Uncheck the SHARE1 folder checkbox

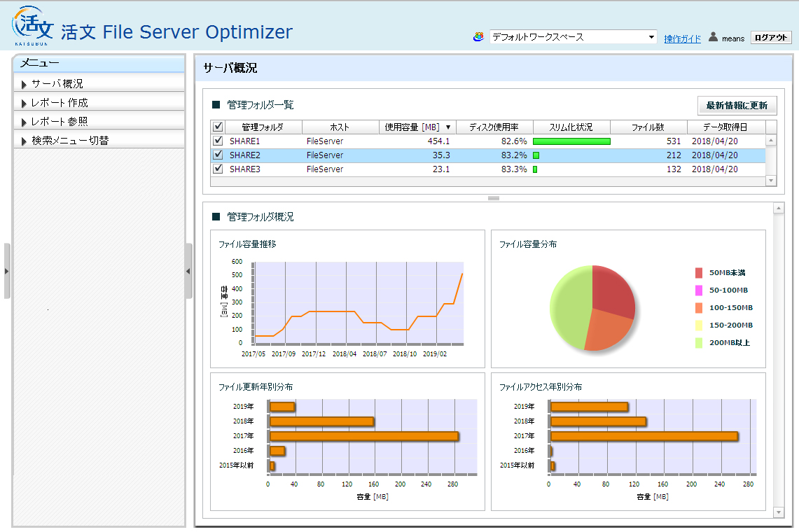218,141
